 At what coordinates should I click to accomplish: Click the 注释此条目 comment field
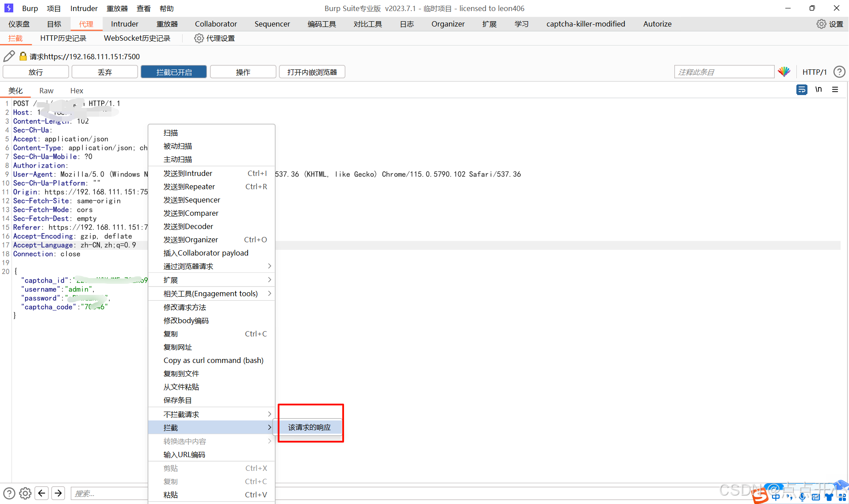pos(724,72)
